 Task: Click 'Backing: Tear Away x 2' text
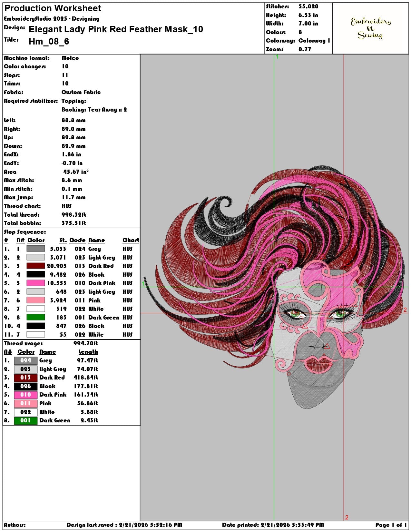[94, 110]
